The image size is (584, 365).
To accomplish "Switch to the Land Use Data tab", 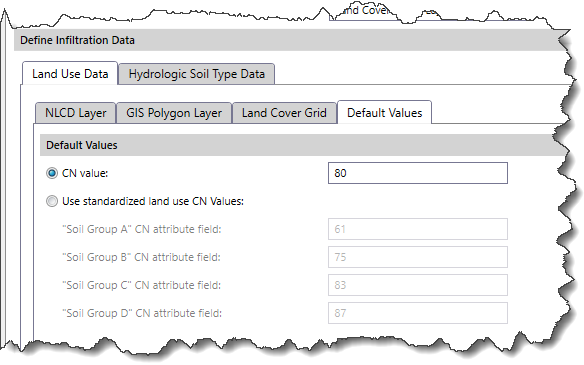I will click(x=70, y=74).
